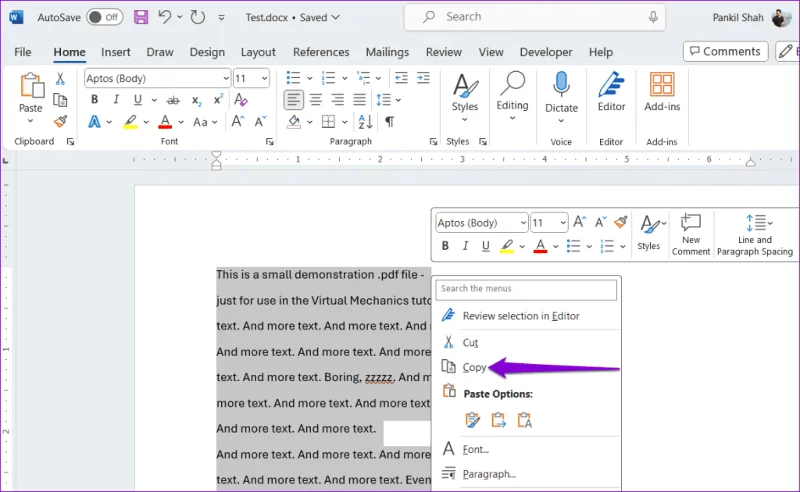Toggle Bold in the mini toolbar

click(445, 246)
